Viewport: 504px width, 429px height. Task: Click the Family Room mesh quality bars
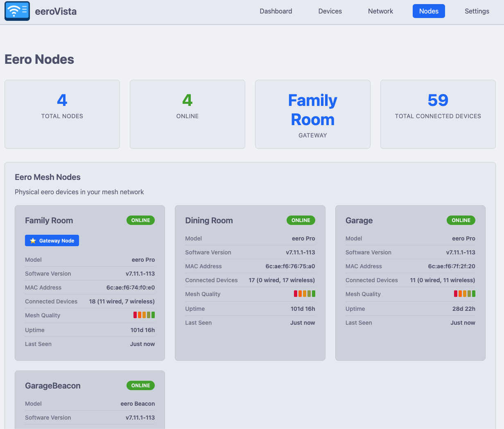pos(144,315)
